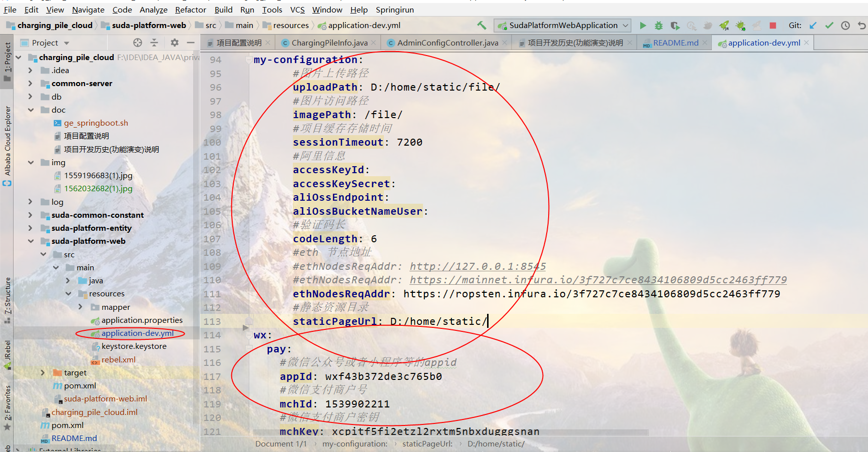The width and height of the screenshot is (868, 452).
Task: Open the Structure tool window
Action: [7, 300]
